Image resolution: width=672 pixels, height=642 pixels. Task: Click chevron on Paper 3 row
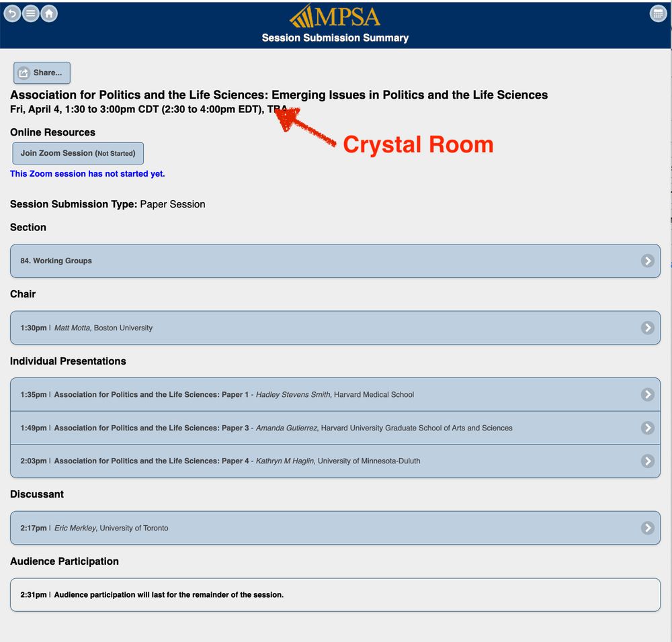pos(647,428)
